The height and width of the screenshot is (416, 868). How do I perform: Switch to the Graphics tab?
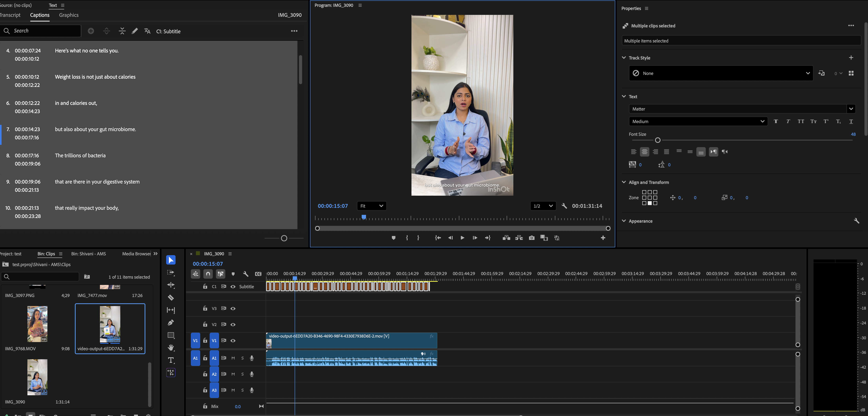point(69,15)
